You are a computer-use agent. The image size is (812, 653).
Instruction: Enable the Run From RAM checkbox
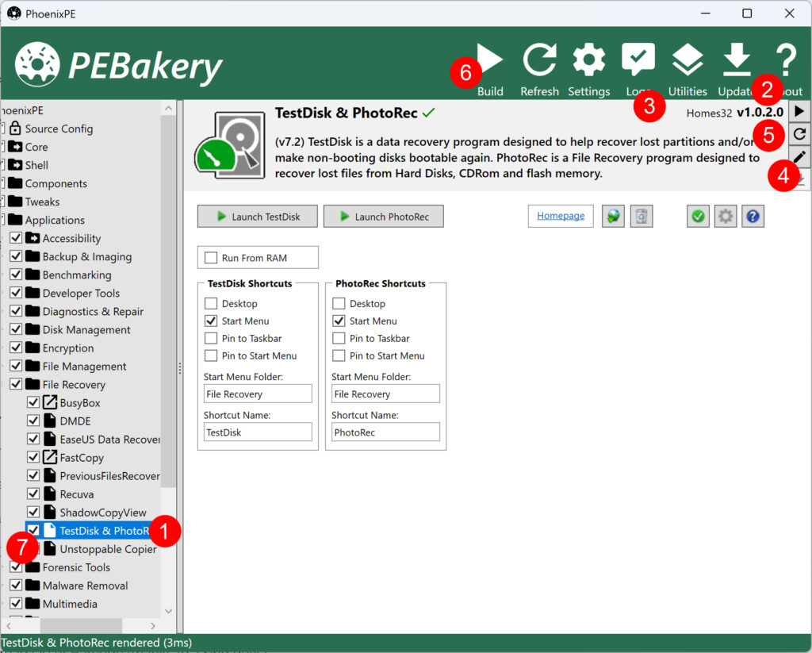click(211, 258)
